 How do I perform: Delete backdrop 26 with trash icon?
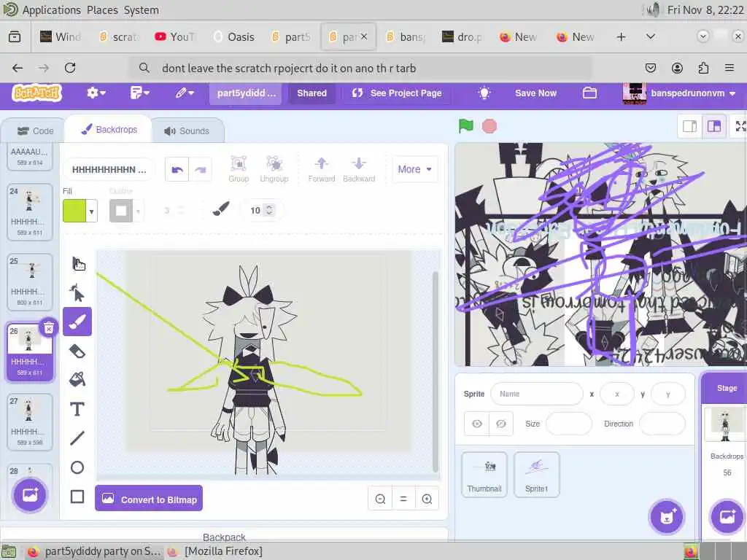(x=49, y=327)
